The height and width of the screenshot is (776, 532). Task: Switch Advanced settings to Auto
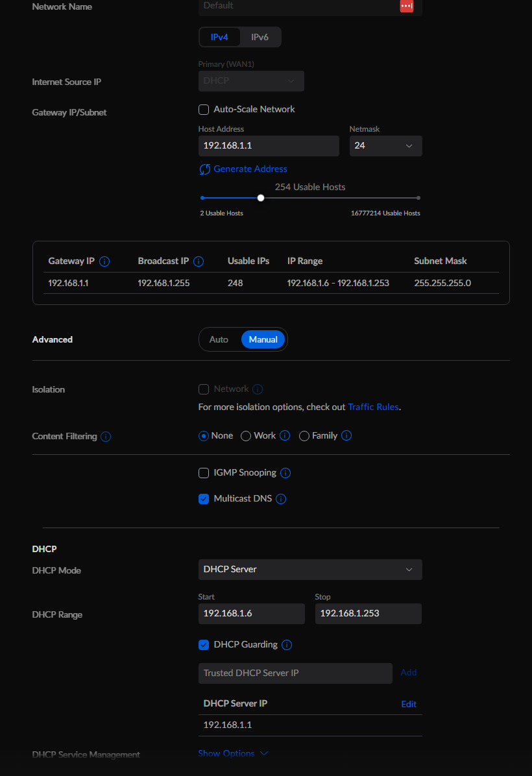(219, 339)
